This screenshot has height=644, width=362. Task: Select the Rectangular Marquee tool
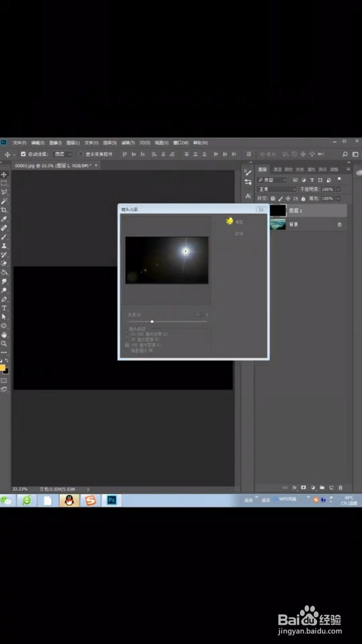point(4,183)
